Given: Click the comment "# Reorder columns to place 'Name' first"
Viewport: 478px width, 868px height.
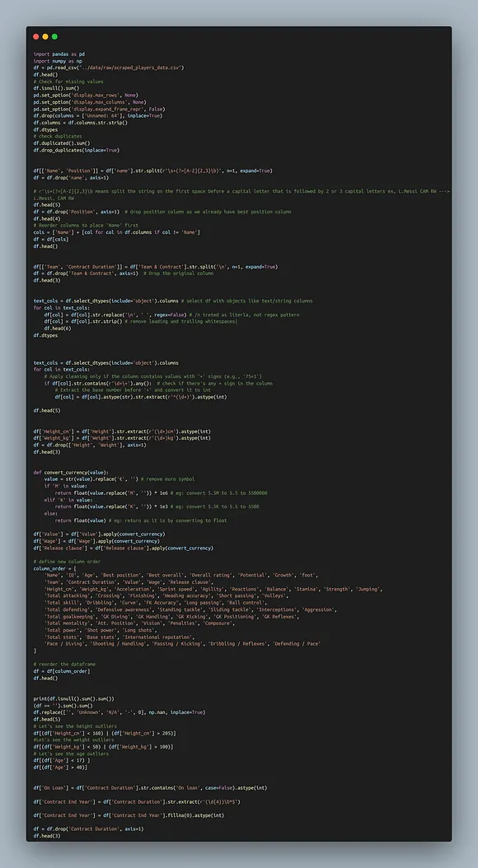Looking at the screenshot, I should tap(86, 226).
